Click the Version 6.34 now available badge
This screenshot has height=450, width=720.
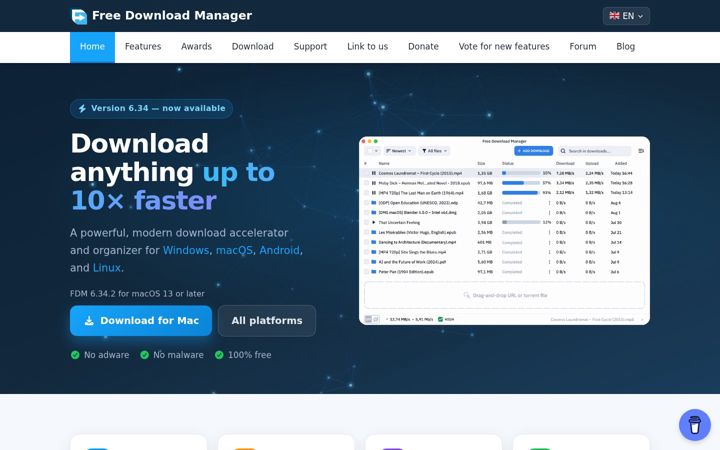[x=152, y=108]
